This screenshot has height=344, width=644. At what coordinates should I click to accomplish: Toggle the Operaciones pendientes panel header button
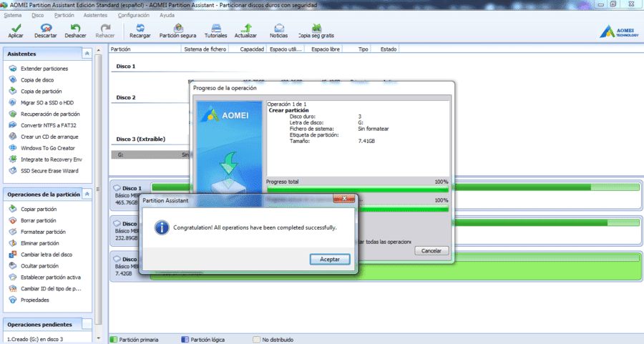tap(87, 324)
